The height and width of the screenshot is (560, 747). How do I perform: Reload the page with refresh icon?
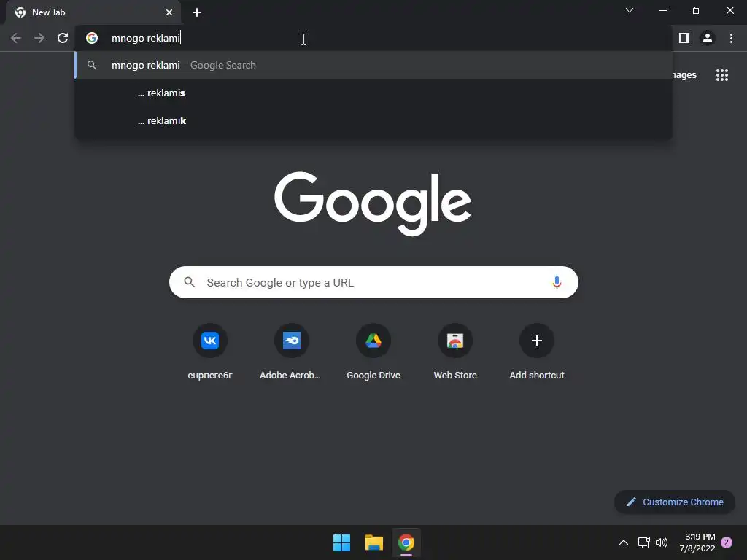(63, 38)
